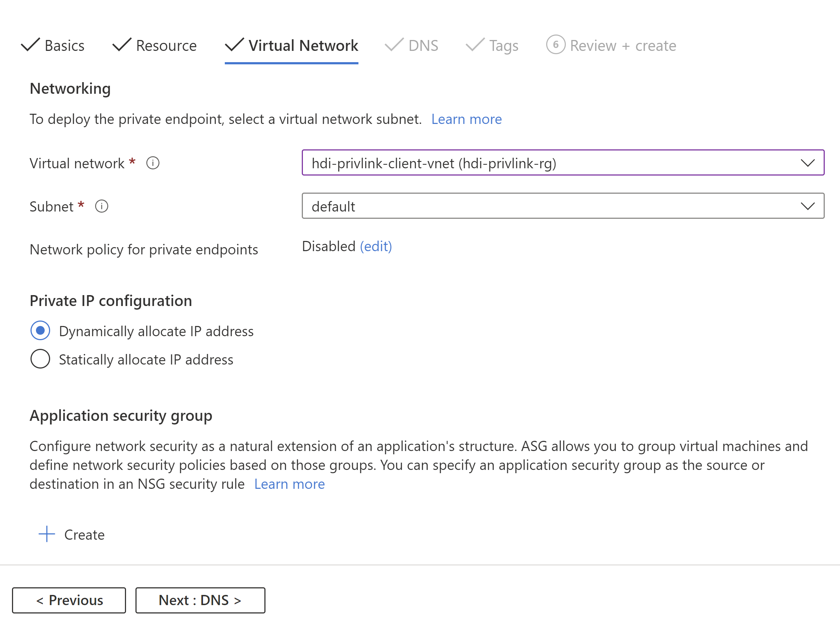The image size is (840, 628).
Task: Toggle Network policy for private endpoints edit
Action: (x=377, y=246)
